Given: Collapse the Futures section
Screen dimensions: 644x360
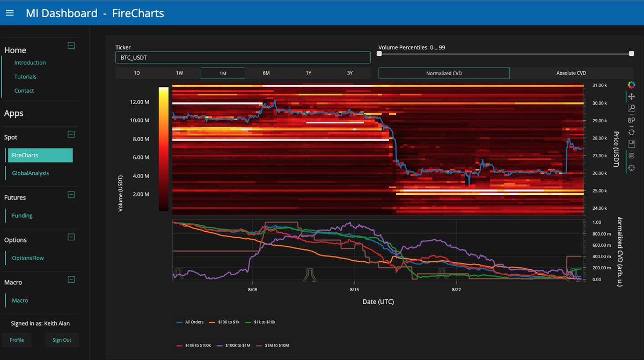Looking at the screenshot, I should [71, 195].
